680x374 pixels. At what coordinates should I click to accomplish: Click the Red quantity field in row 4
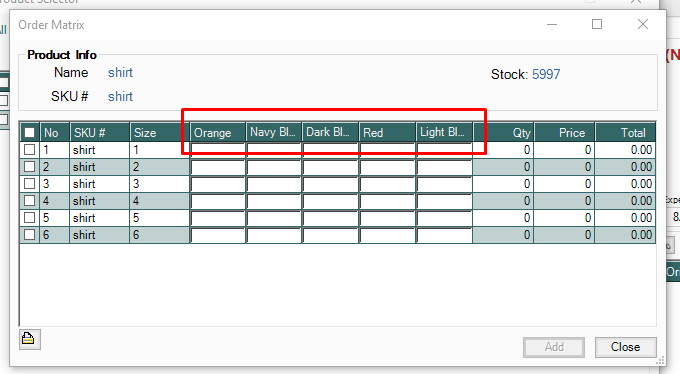(387, 201)
